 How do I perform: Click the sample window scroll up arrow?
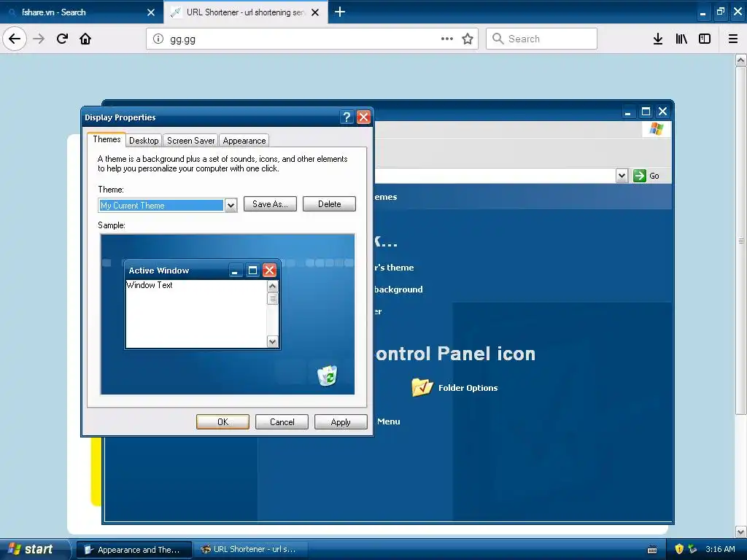tap(273, 286)
